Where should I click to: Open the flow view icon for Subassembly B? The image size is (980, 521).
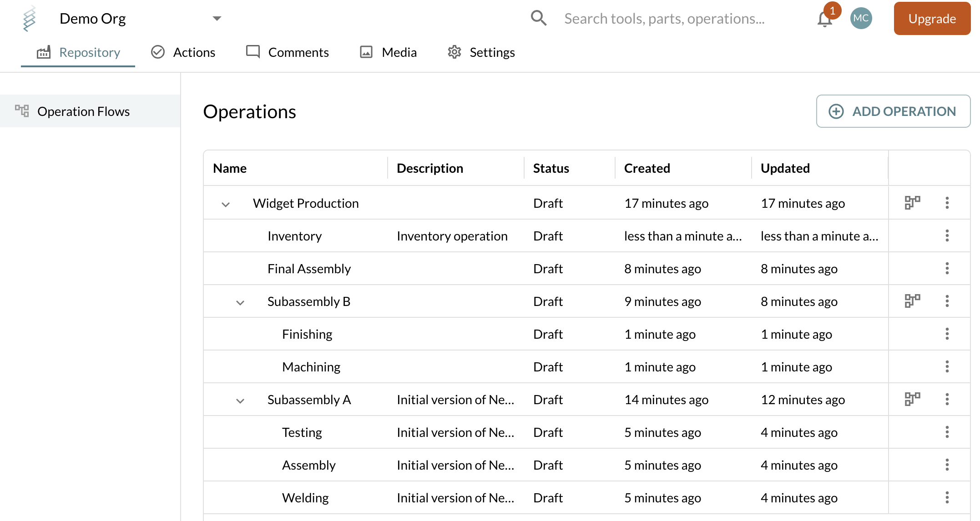point(912,301)
